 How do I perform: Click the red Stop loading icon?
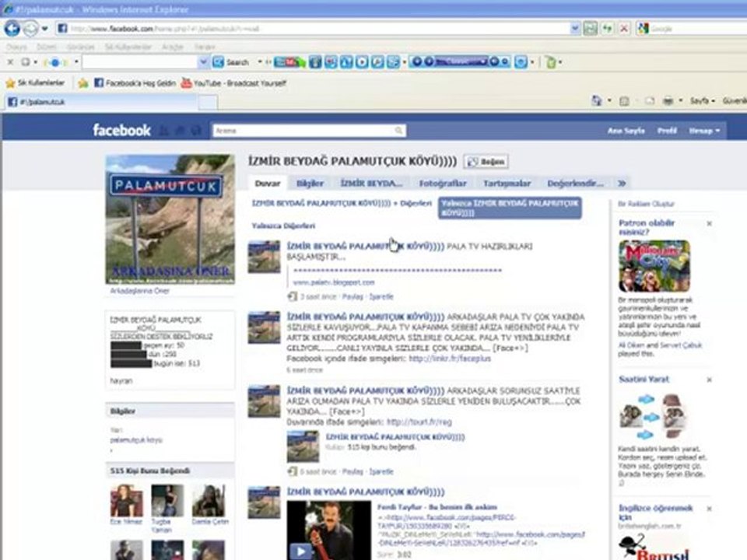(623, 29)
